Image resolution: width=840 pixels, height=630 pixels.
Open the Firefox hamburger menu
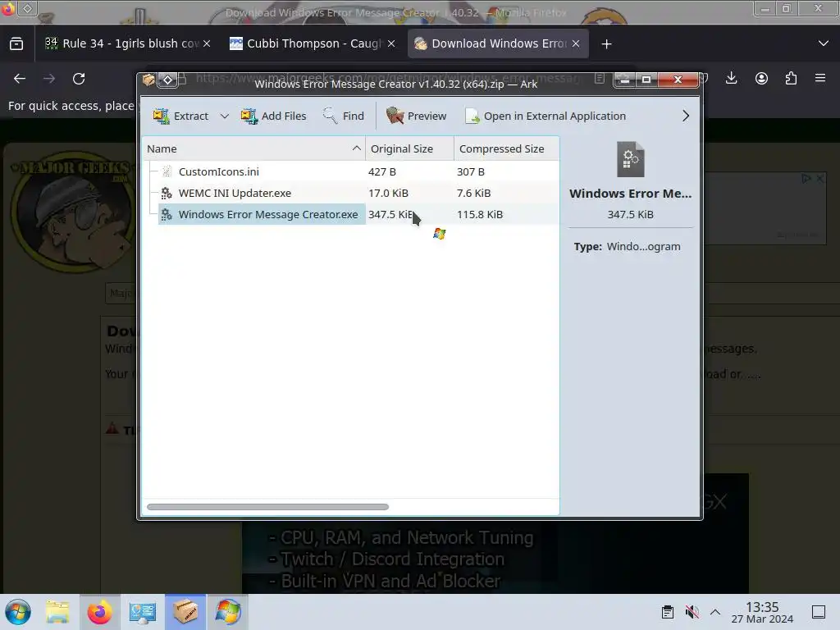pyautogui.click(x=820, y=78)
